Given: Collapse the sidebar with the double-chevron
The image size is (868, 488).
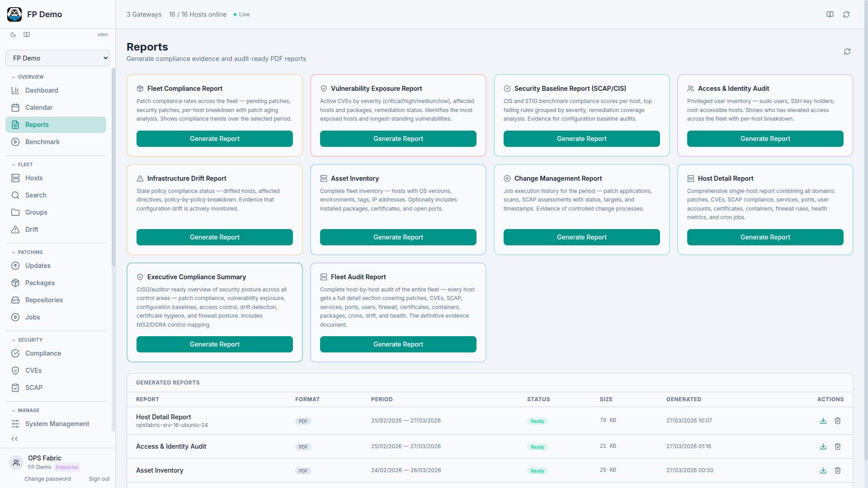Looking at the screenshot, I should pyautogui.click(x=14, y=439).
